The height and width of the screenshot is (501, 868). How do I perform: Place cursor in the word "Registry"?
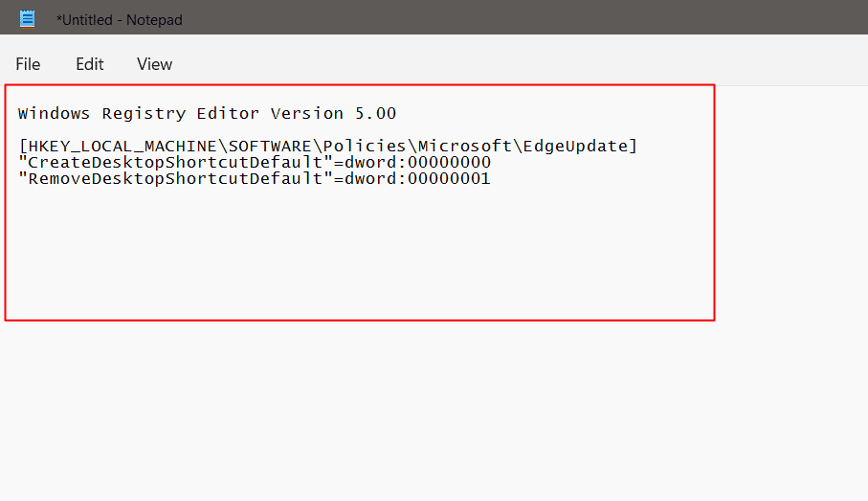point(144,114)
